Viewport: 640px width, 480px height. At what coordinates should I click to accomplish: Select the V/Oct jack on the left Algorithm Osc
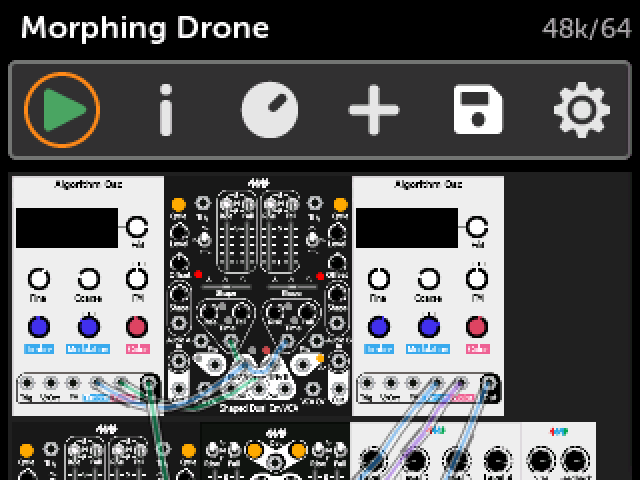(51, 383)
